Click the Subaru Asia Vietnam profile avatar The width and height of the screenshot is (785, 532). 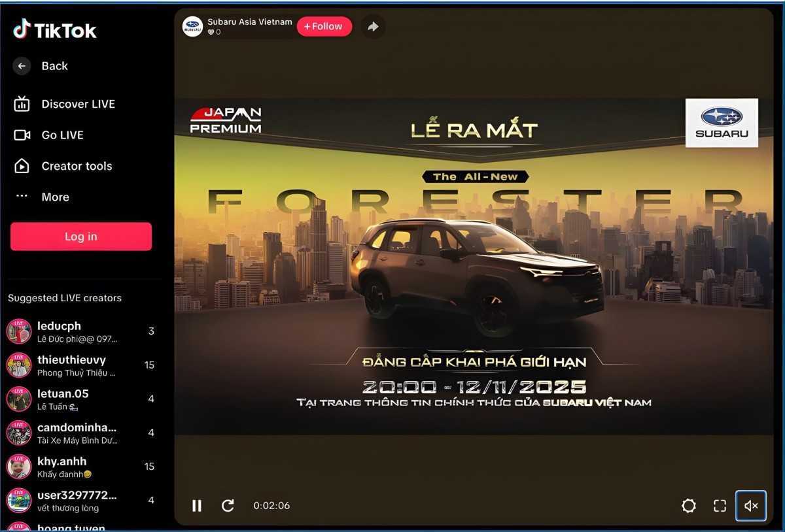pyautogui.click(x=192, y=26)
